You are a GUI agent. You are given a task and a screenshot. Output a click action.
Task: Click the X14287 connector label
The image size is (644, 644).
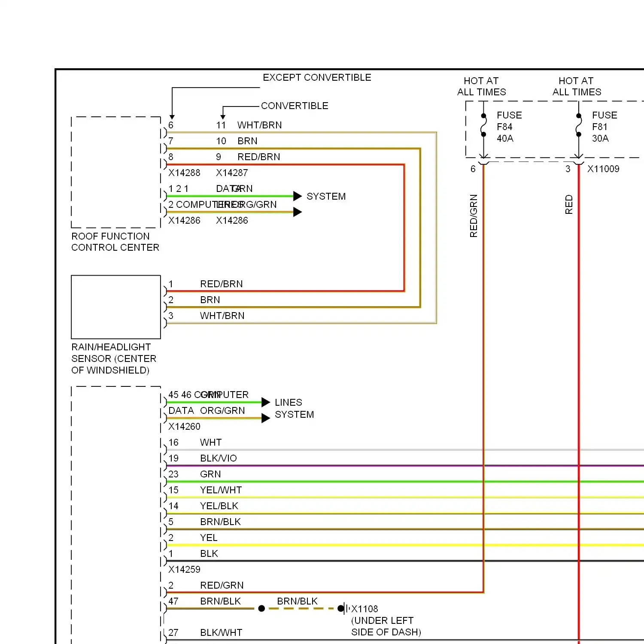click(x=232, y=173)
